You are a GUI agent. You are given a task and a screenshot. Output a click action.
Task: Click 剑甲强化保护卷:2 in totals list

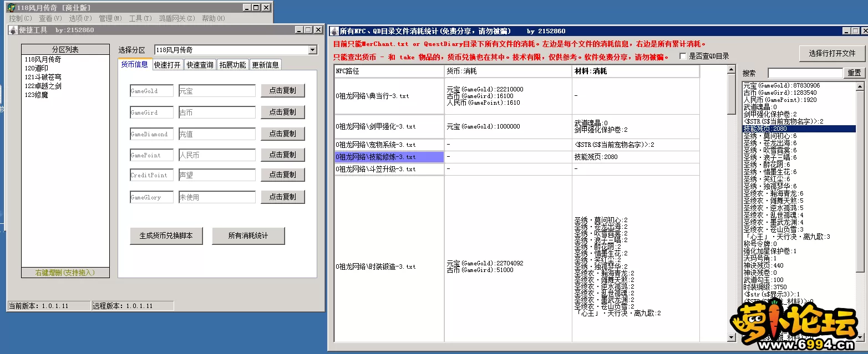(x=770, y=114)
